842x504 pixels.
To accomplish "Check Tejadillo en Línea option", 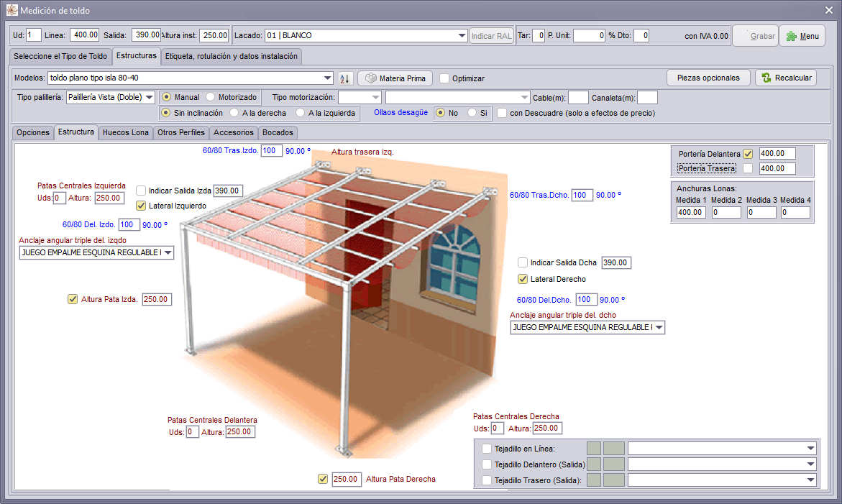I will 487,449.
